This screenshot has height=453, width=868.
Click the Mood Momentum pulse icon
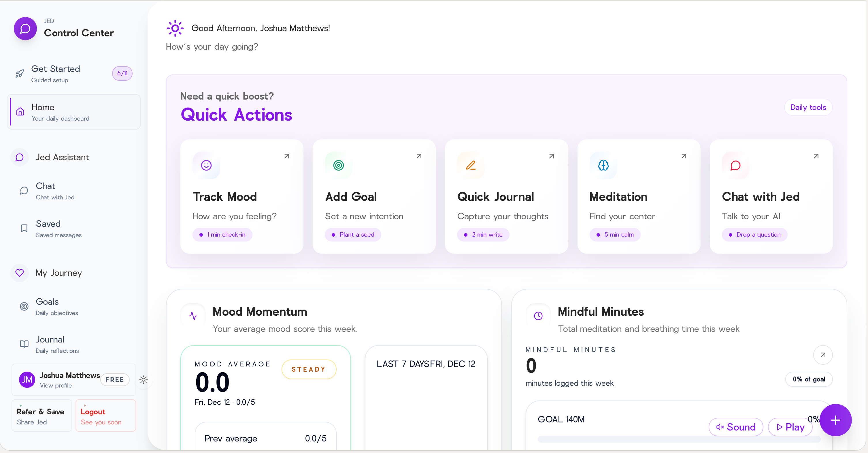193,315
